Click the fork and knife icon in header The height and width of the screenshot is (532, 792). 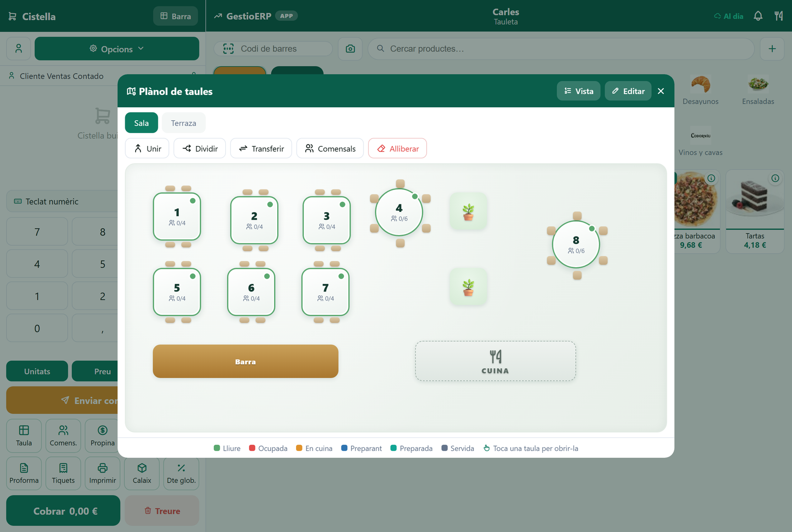click(x=779, y=16)
